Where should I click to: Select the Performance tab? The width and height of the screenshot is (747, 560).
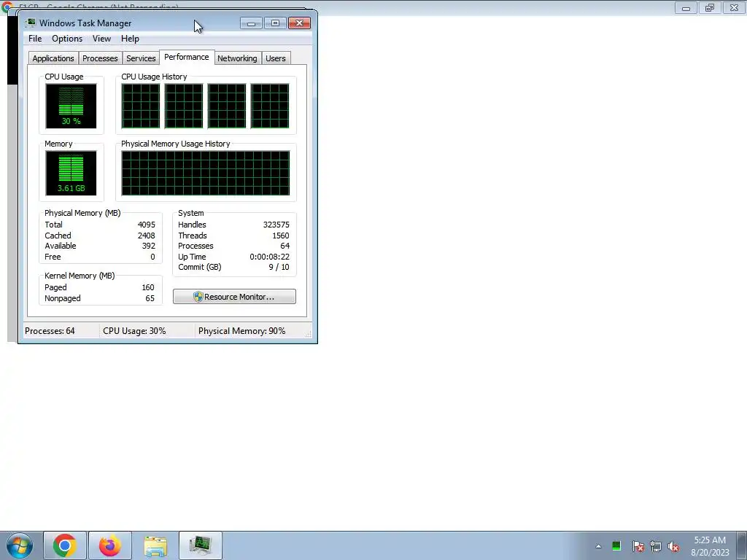186,57
